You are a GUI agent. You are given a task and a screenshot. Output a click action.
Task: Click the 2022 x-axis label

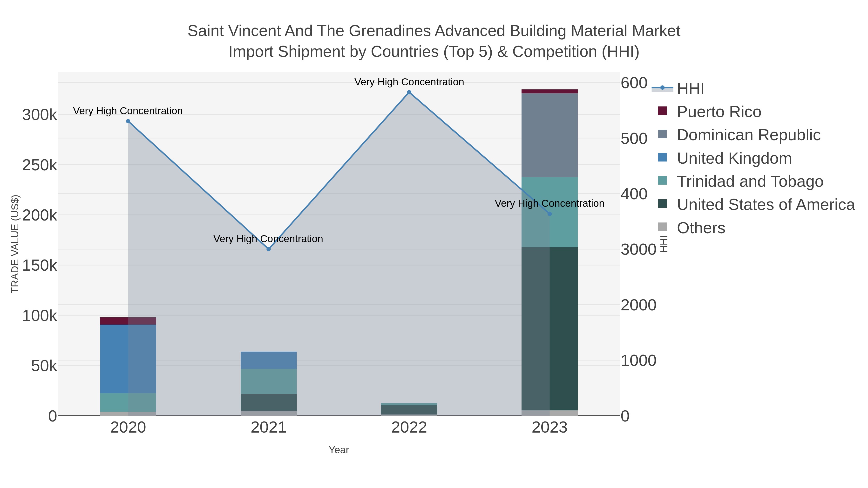(x=409, y=428)
